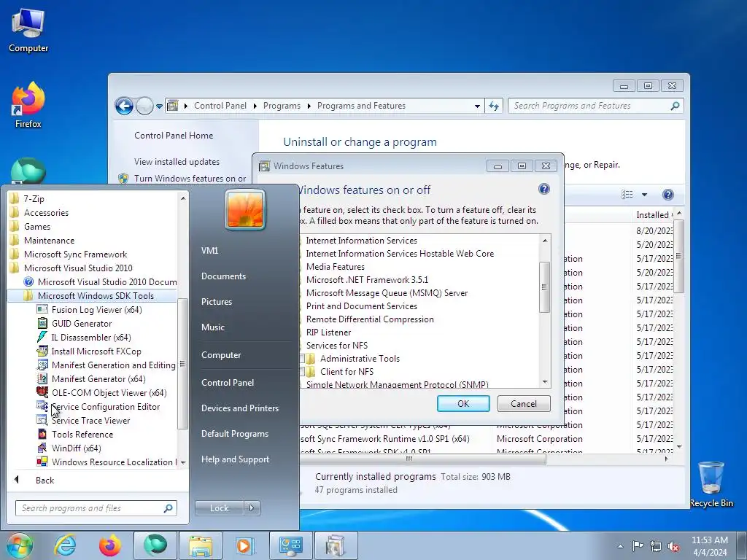Open help in Windows Features dialog
The width and height of the screenshot is (747, 560).
coord(544,189)
